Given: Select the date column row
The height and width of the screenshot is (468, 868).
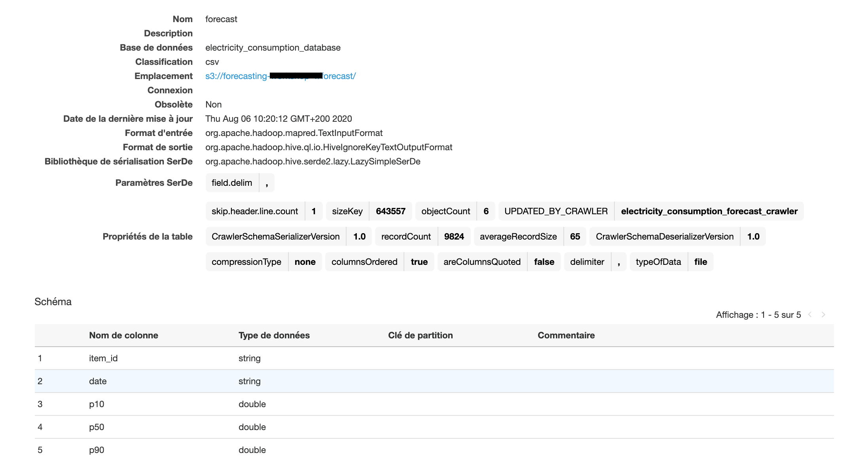Looking at the screenshot, I should 98,381.
